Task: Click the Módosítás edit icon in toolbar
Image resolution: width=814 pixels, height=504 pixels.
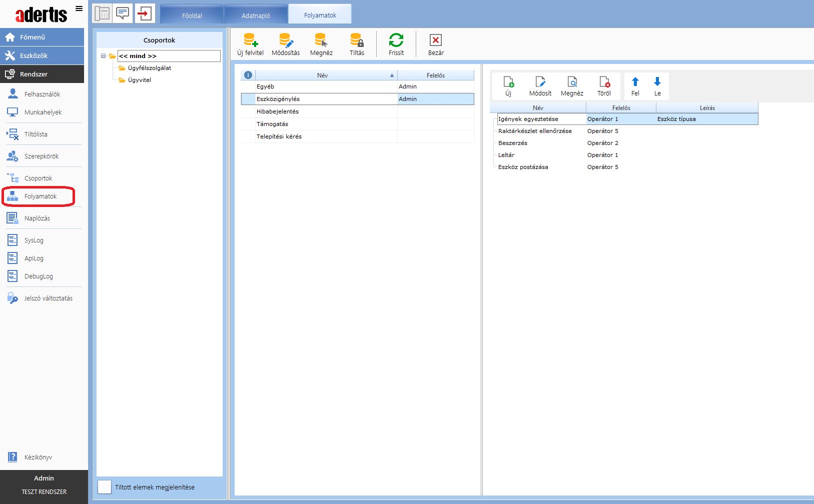Action: [x=286, y=40]
